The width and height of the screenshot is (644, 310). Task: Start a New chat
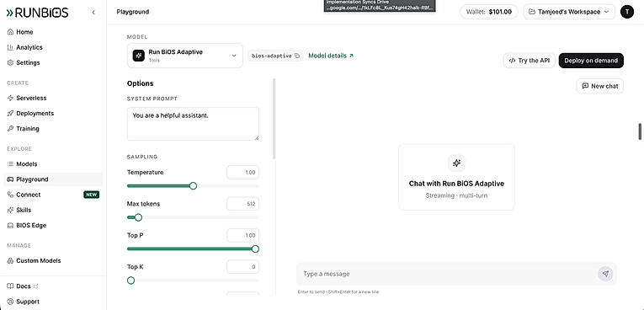click(x=600, y=86)
